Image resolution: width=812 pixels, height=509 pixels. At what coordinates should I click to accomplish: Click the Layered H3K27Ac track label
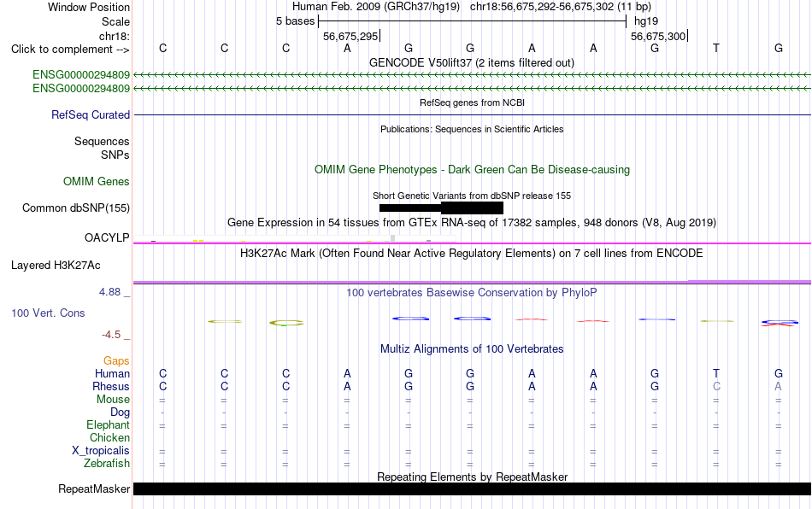tap(56, 266)
